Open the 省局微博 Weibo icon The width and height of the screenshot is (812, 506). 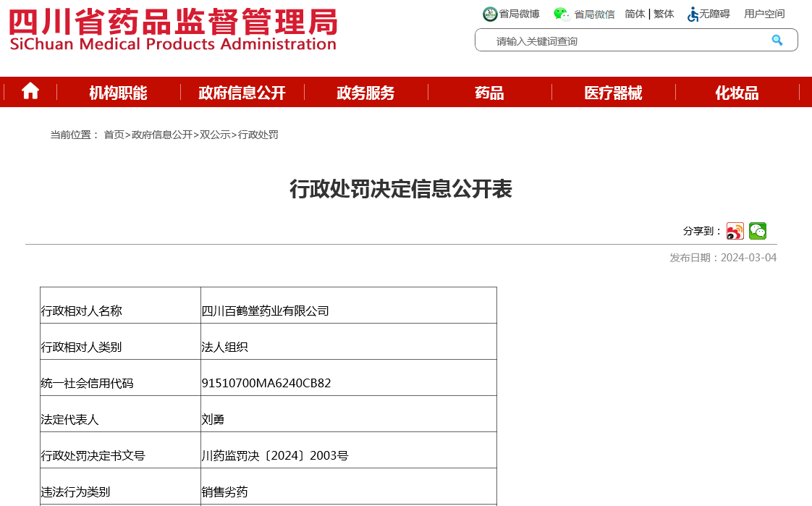pyautogui.click(x=490, y=14)
